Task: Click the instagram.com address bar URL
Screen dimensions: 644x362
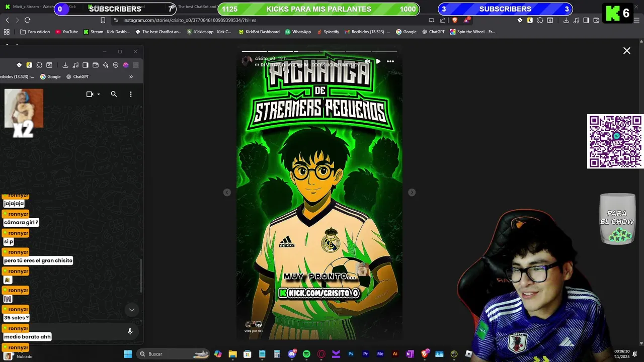Action: click(190, 20)
